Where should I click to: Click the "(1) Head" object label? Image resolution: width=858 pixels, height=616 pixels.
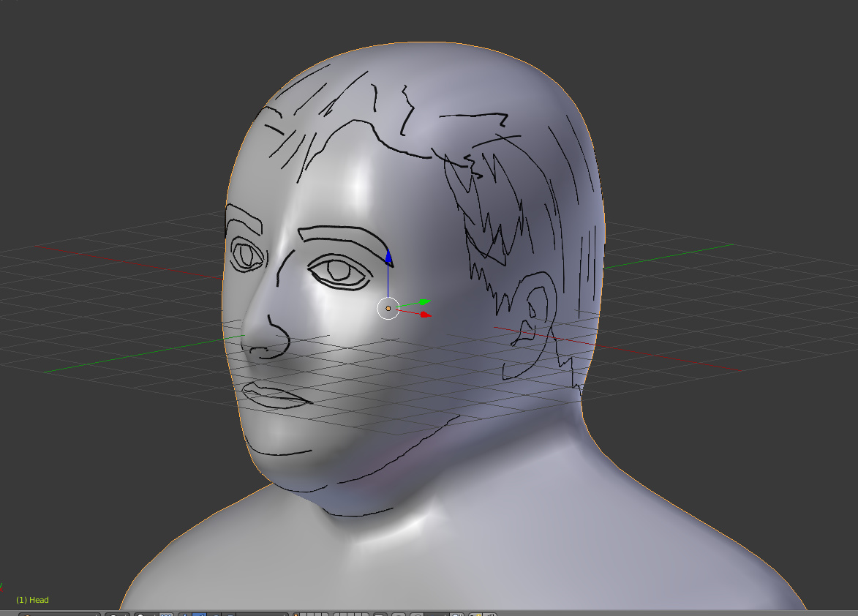tap(32, 600)
